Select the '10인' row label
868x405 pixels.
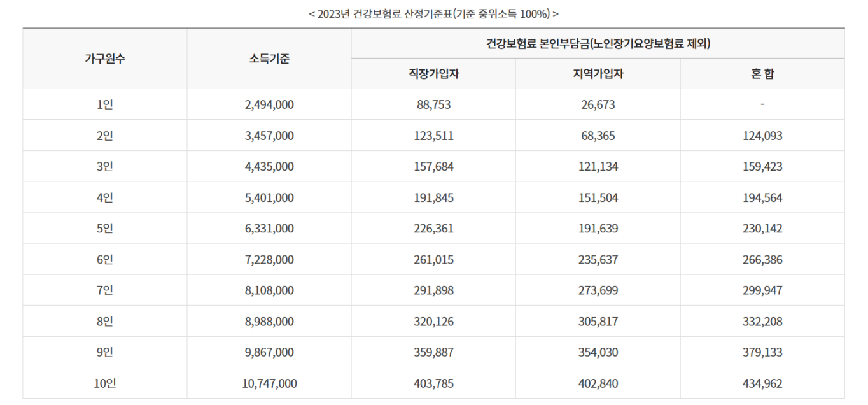(x=105, y=383)
